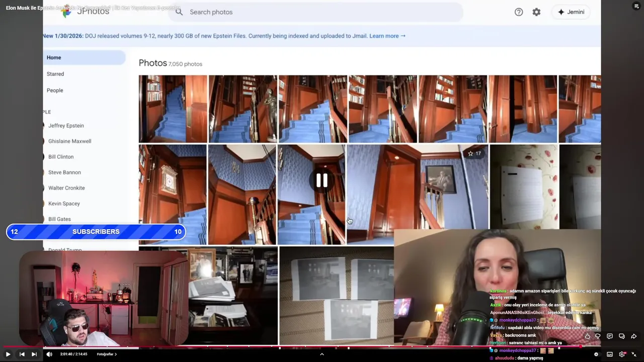
Task: Open the photo with the wall clock
Action: (x=173, y=194)
